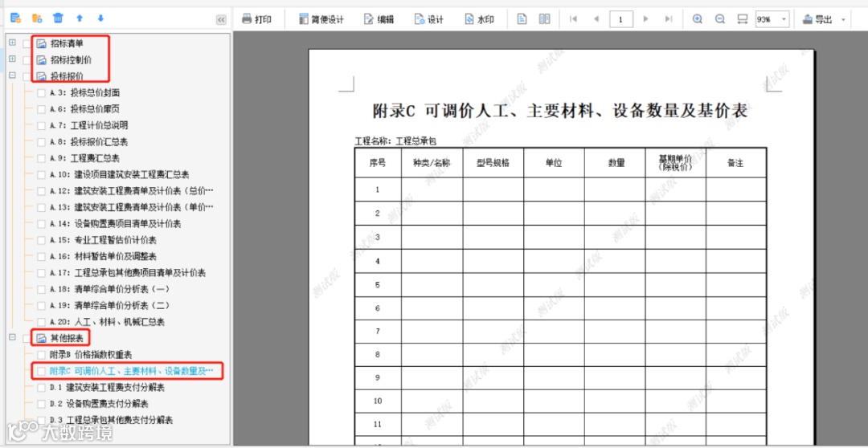This screenshot has width=868, height=448.
Task: Click the 基期单价 column header
Action: click(675, 163)
